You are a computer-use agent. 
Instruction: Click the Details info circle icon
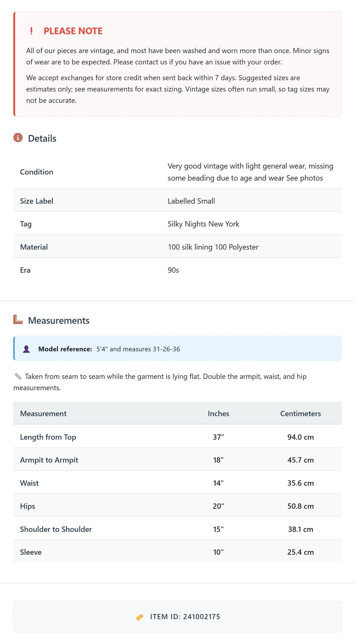[x=18, y=138]
